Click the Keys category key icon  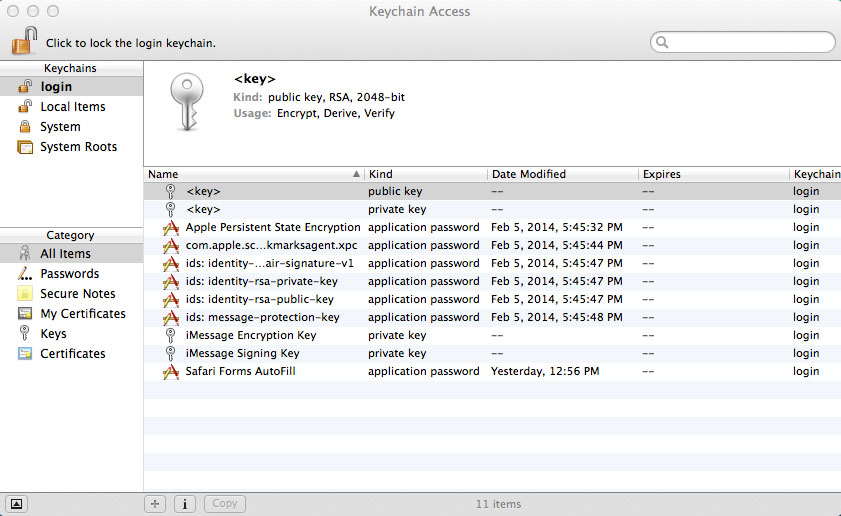point(25,333)
